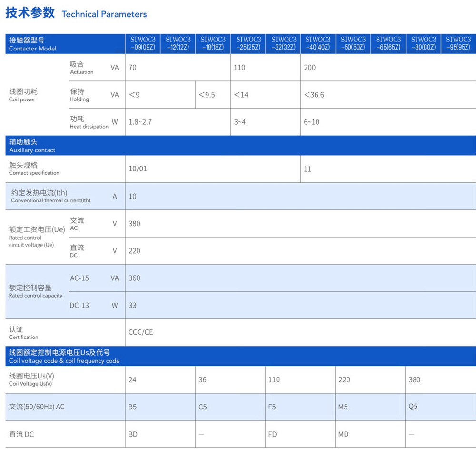Click the MD DC coil code
The width and height of the screenshot is (476, 457).
pyautogui.click(x=343, y=434)
